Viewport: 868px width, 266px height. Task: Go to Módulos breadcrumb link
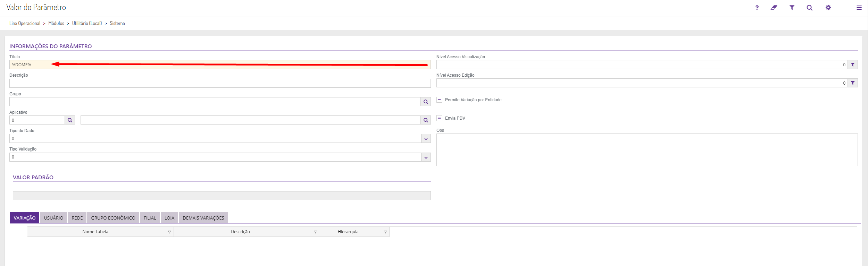coord(56,23)
